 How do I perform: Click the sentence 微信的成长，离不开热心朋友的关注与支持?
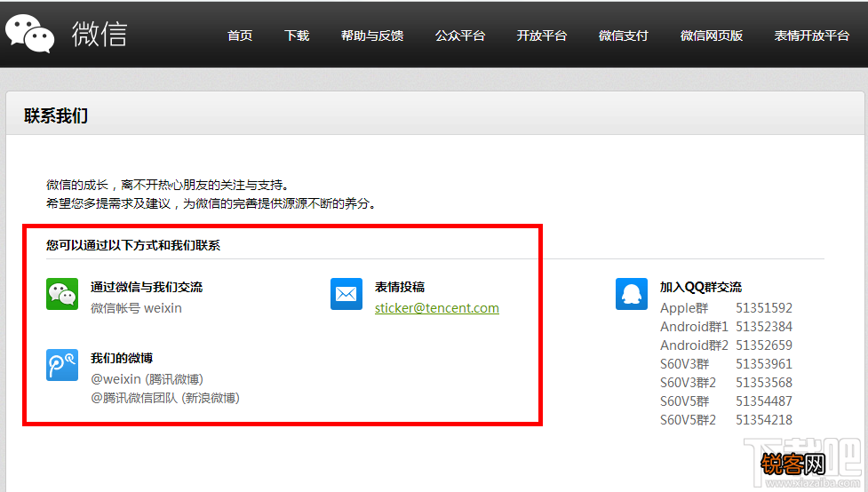pos(168,185)
